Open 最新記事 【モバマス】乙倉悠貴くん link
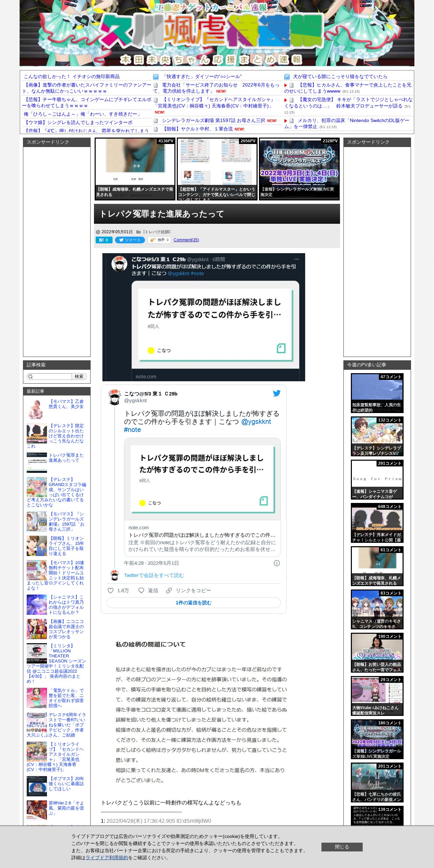Image resolution: width=434 pixels, height=868 pixels. [x=66, y=404]
